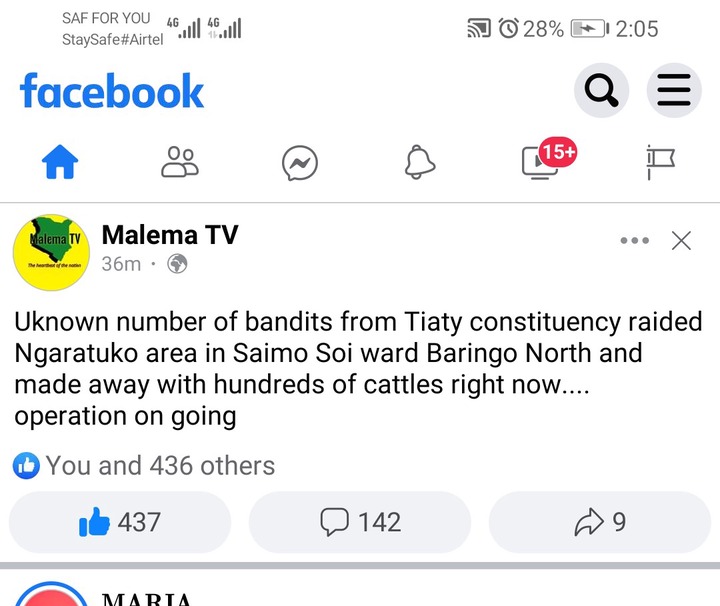The image size is (720, 606).
Task: Open Facebook search
Action: coord(601,93)
